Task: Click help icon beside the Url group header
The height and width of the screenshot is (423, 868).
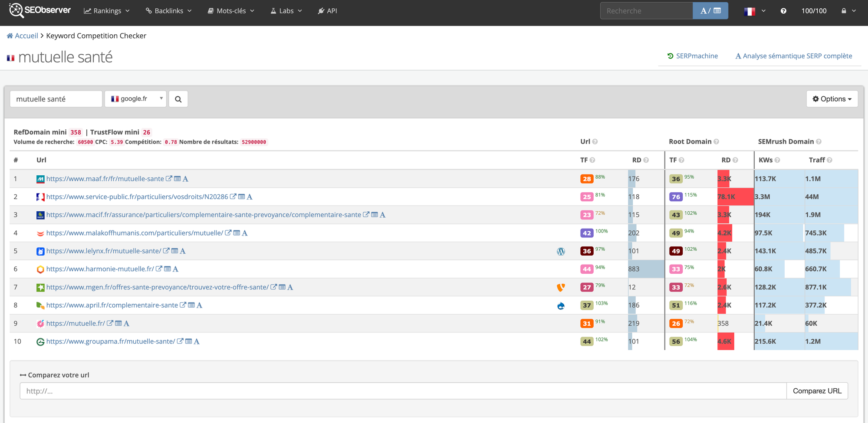Action: (x=595, y=141)
